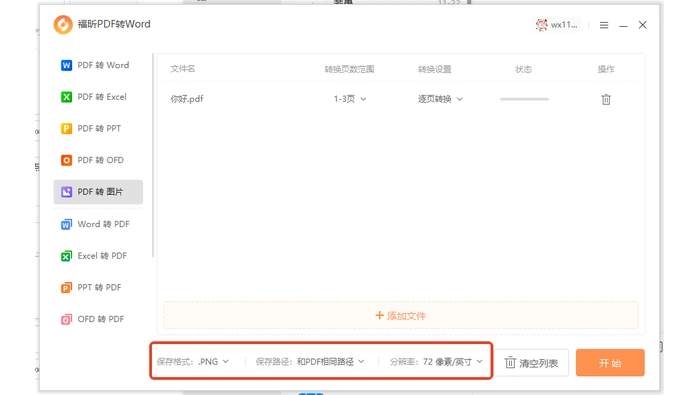Click the 你好.pdf progress bar
This screenshot has width=700, height=395.
click(x=525, y=99)
